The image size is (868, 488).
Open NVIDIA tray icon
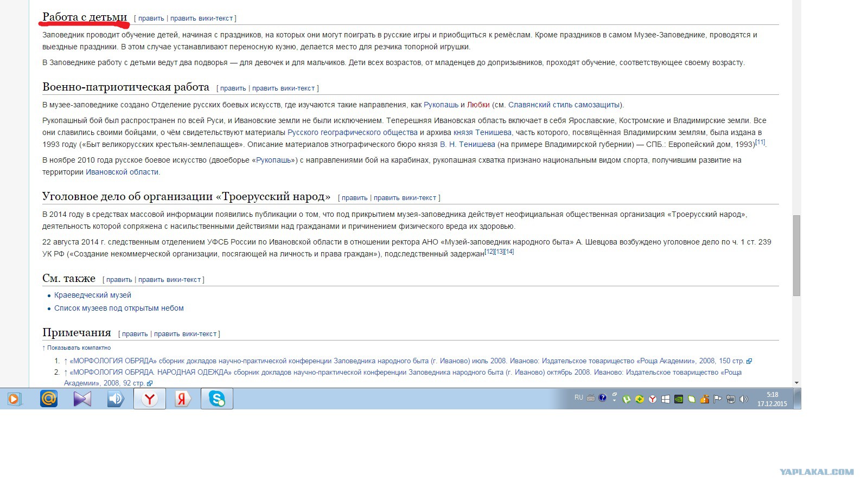[679, 399]
